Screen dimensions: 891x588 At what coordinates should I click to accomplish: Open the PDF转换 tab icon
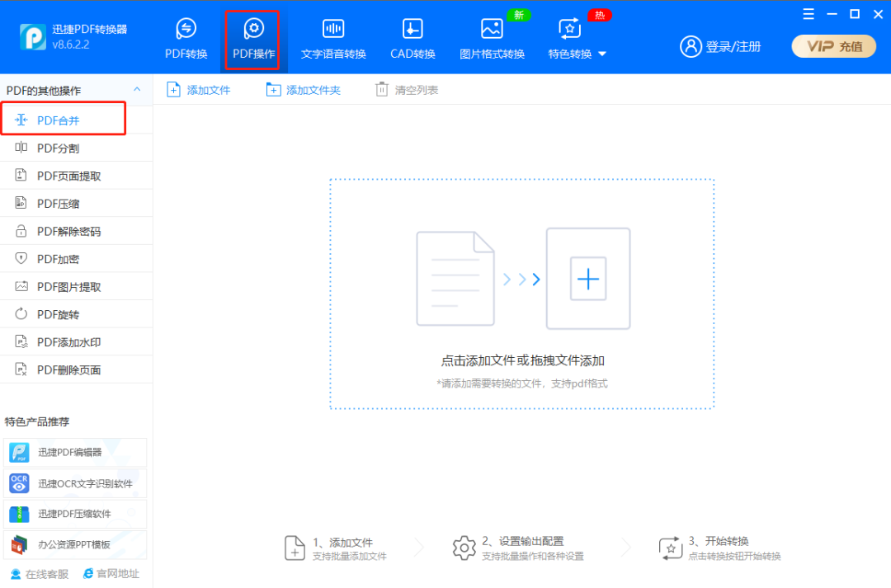coord(186,28)
